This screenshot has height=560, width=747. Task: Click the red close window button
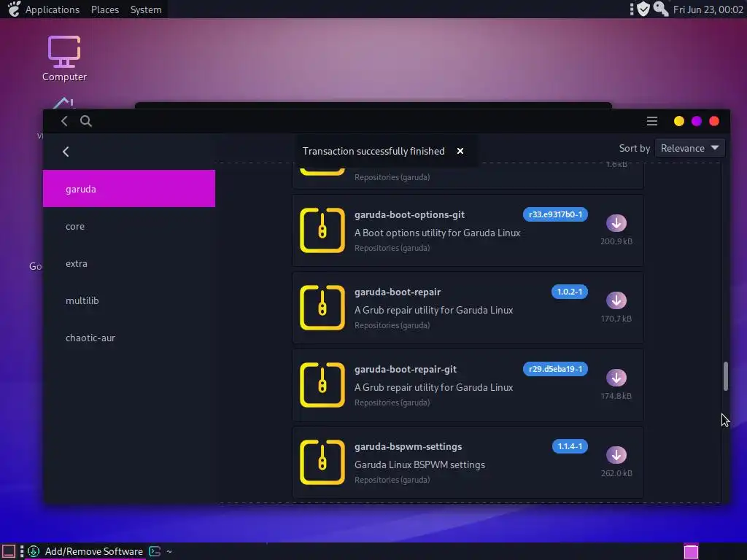tap(714, 121)
